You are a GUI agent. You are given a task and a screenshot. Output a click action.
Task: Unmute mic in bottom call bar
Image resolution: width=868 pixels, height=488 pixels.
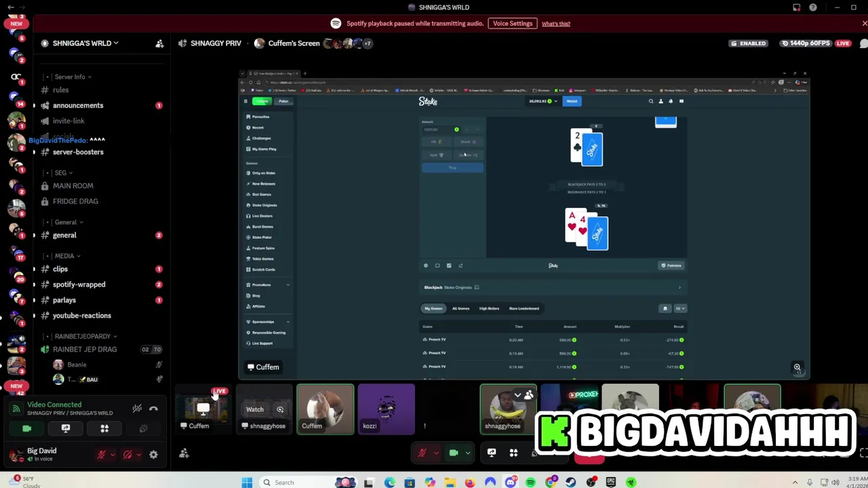point(422,453)
